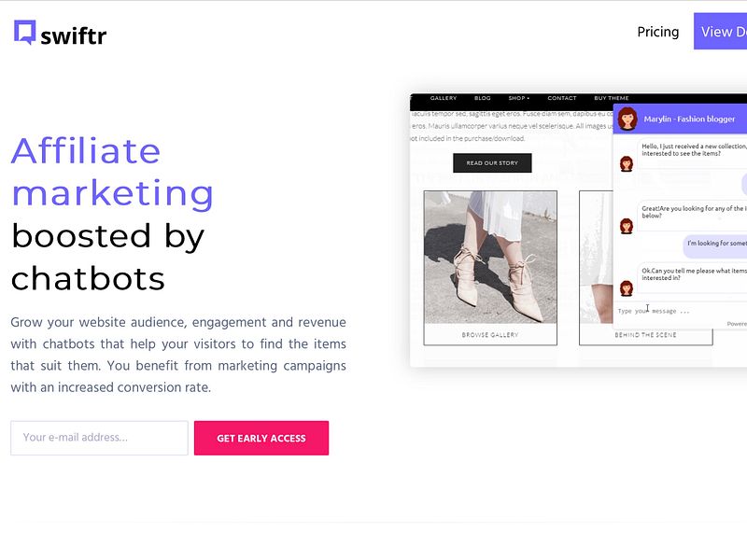Open the pink heels gallery thumbnail
747x560 pixels.
pos(490,258)
